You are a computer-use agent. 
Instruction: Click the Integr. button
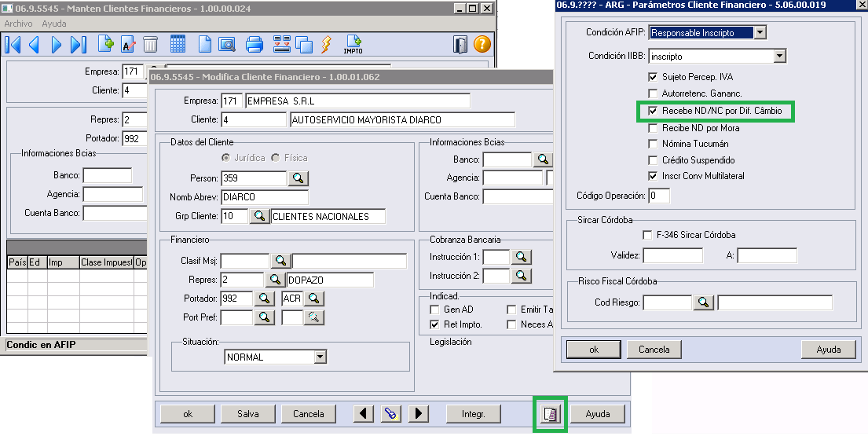tap(474, 413)
